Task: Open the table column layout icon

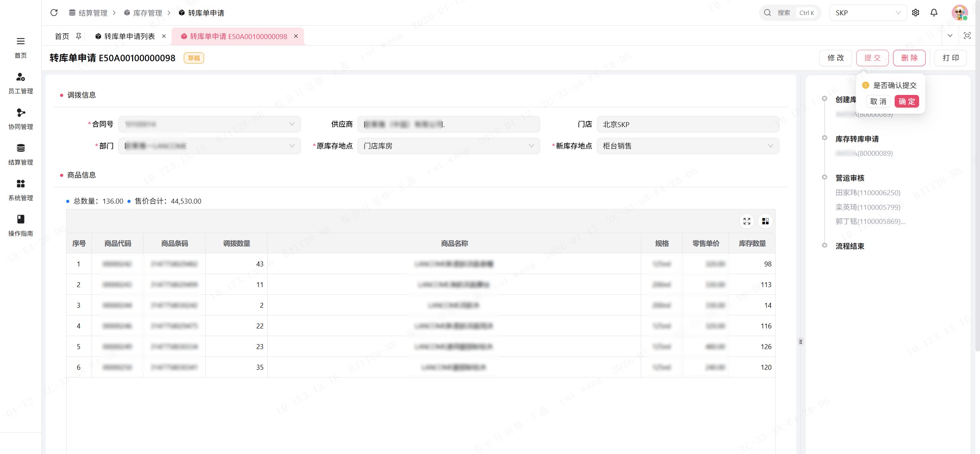Action: click(765, 221)
